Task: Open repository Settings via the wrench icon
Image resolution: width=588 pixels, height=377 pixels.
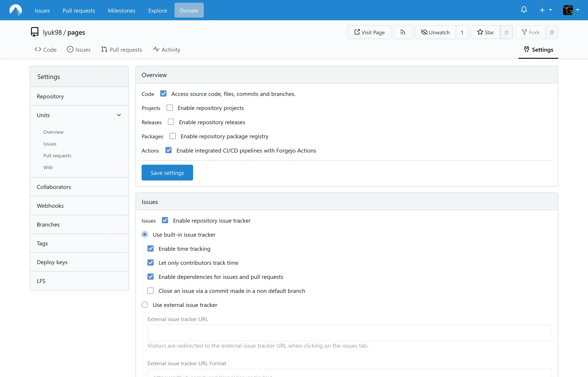Action: pyautogui.click(x=527, y=49)
